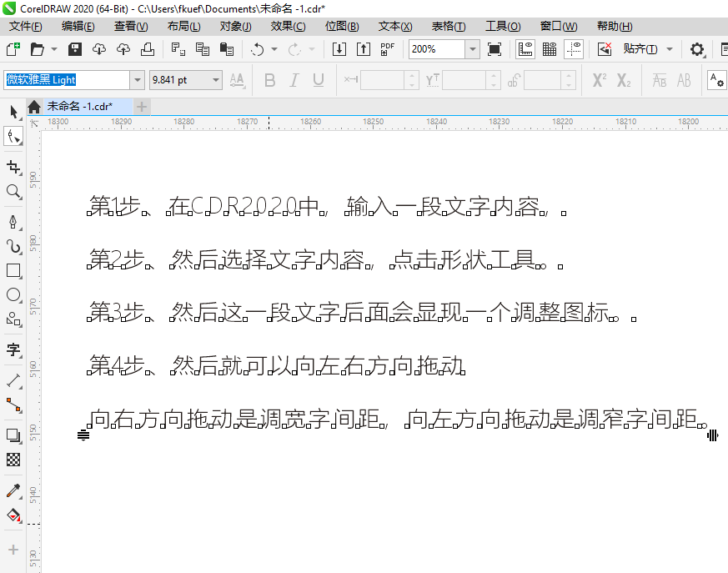Click the line spacing handle below text
Screen dimensions: 728x573
83,435
